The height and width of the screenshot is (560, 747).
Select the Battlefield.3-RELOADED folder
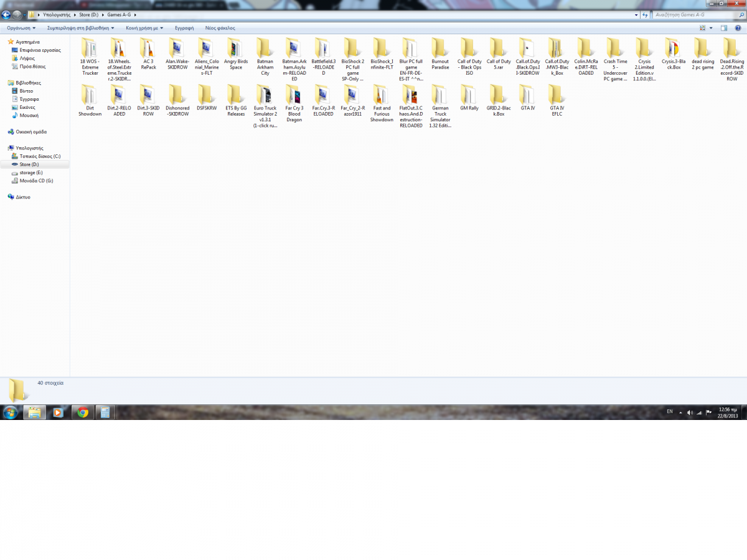pyautogui.click(x=324, y=56)
